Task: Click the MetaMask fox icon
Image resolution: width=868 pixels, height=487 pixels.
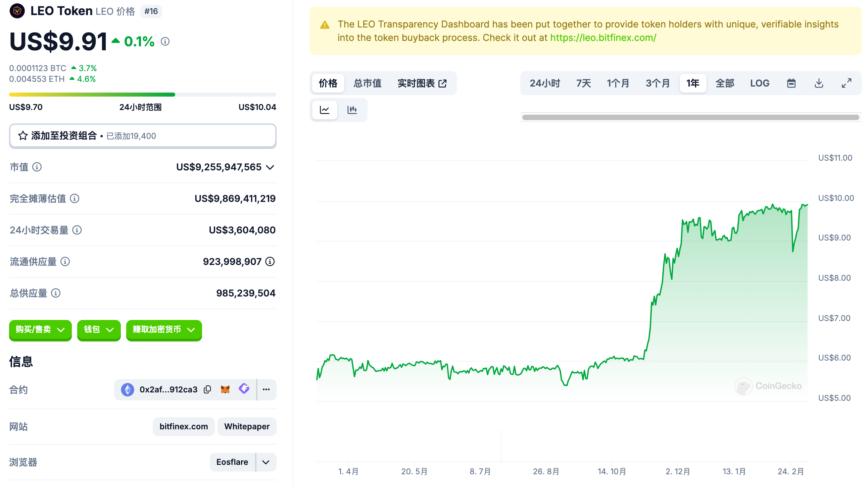Action: pyautogui.click(x=225, y=390)
